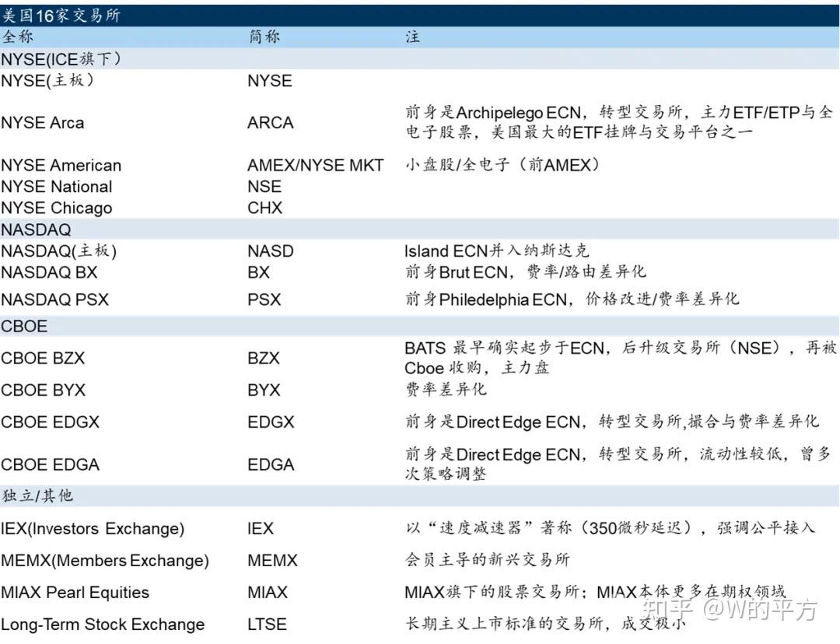Click the PSX abbreviation cell
The width and height of the screenshot is (840, 644).
(x=264, y=299)
